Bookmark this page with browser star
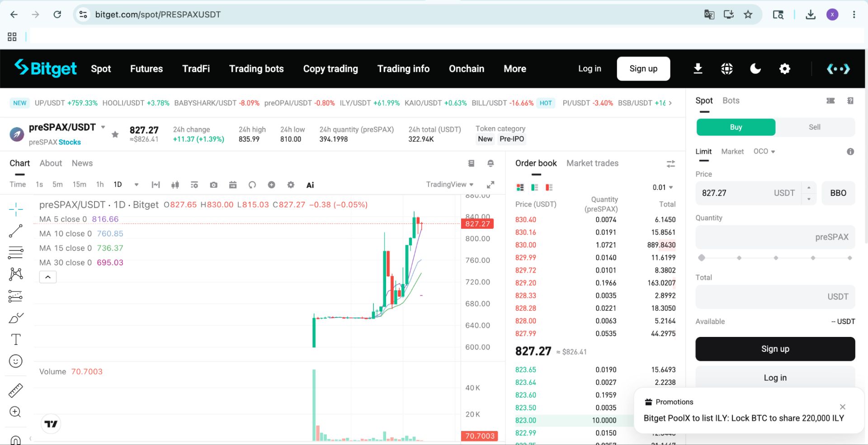The image size is (868, 445). [x=748, y=14]
